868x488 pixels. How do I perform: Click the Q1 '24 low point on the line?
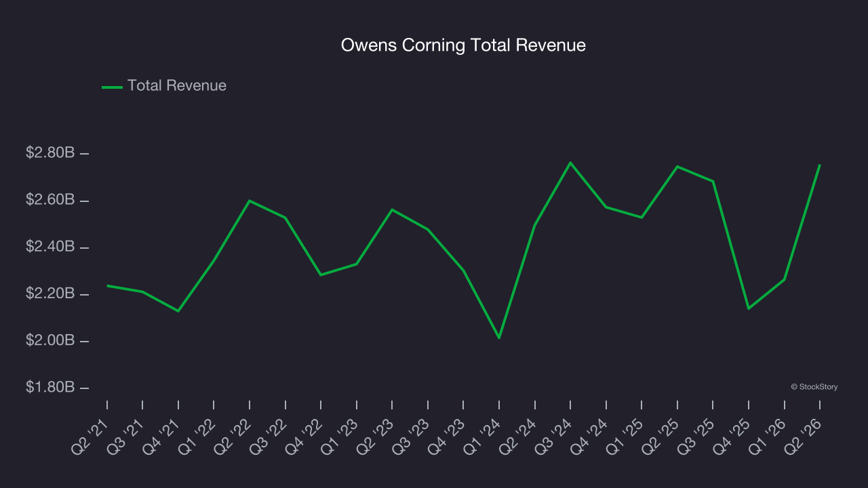(x=499, y=338)
